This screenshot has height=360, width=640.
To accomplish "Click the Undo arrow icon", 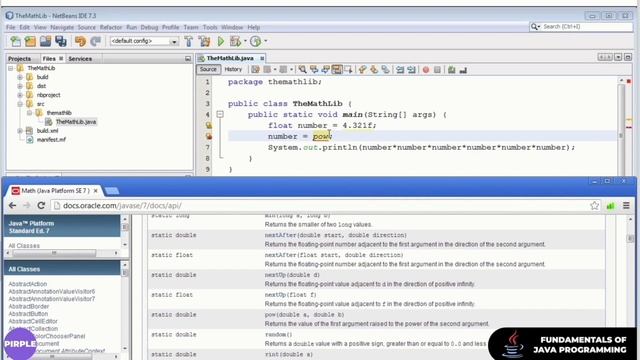I will click(80, 41).
